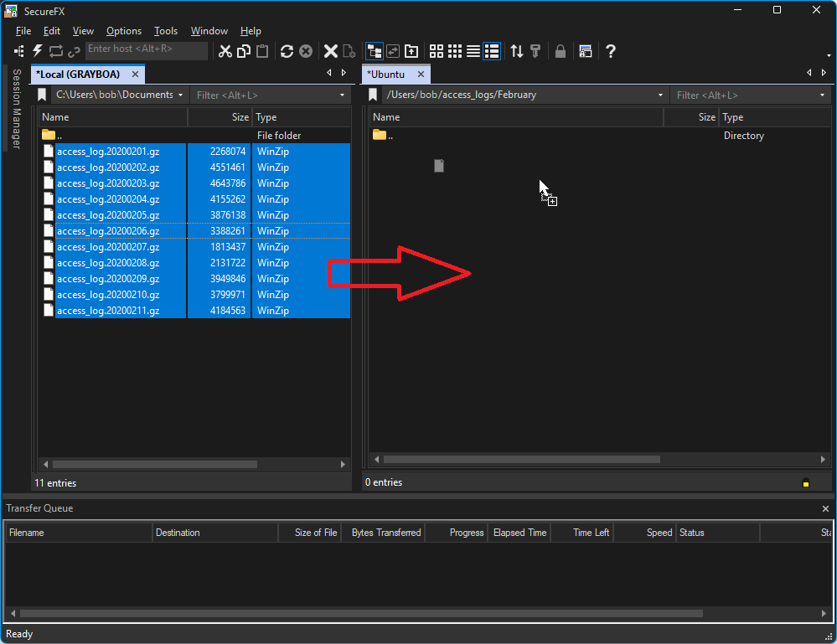
Task: Click the Copy icon in toolbar
Action: coord(244,51)
